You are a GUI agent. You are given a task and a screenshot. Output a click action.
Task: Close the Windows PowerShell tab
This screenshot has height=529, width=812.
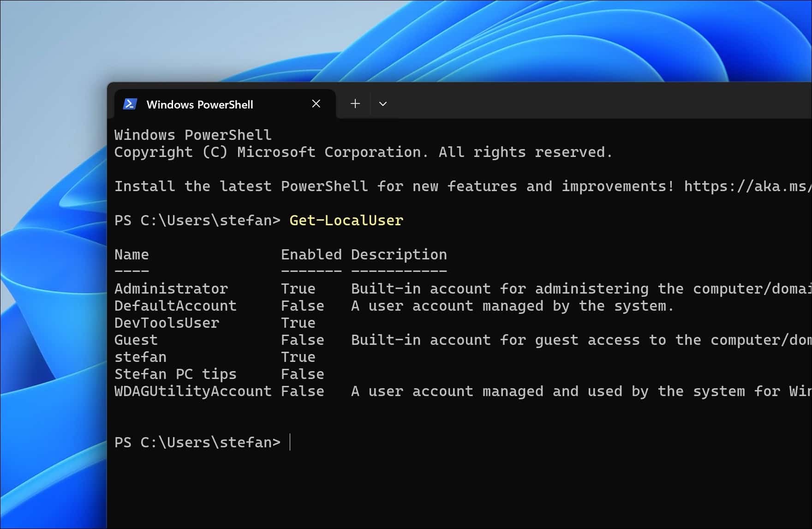tap(316, 104)
